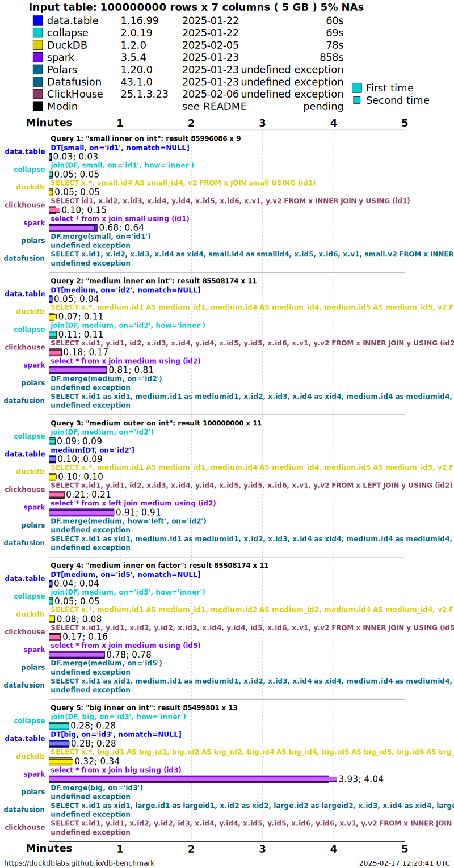Viewport: 454px width, 868px height.
Task: Click the blue data.table legend swatch
Action: tap(38, 21)
